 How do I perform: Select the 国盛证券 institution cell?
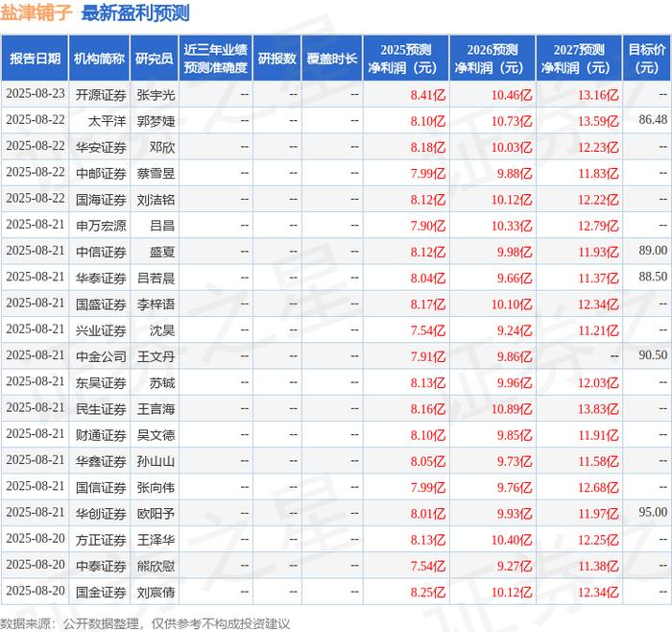pos(101,304)
